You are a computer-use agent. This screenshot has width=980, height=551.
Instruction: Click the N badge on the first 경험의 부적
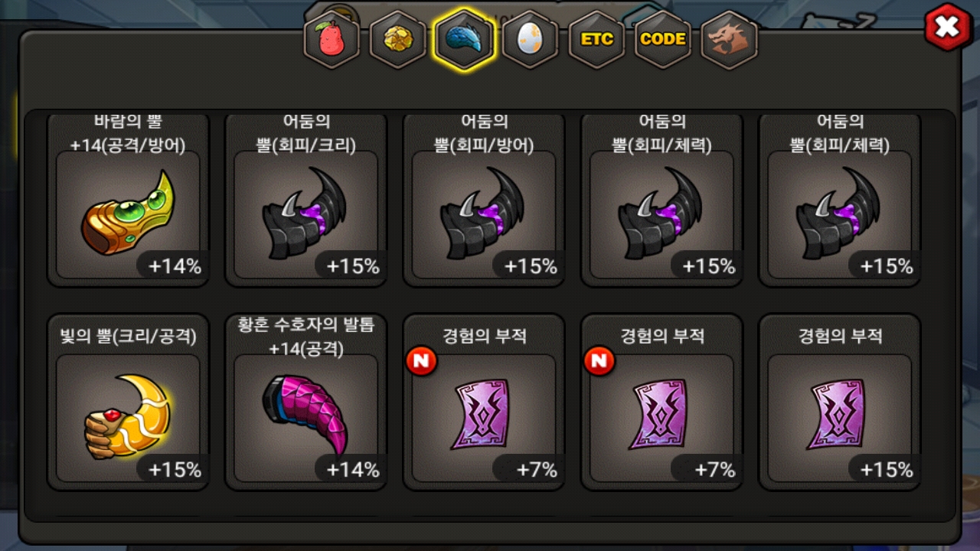(421, 361)
